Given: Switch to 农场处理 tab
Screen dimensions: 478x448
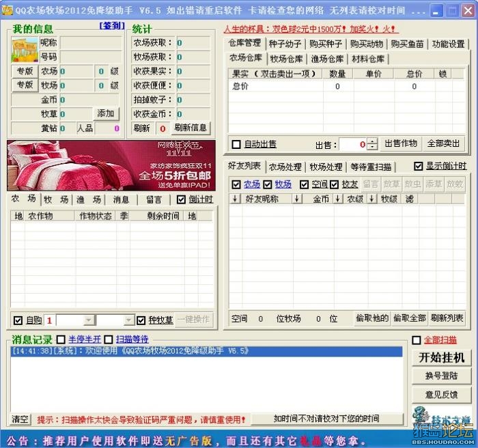Looking at the screenshot, I should tap(285, 167).
